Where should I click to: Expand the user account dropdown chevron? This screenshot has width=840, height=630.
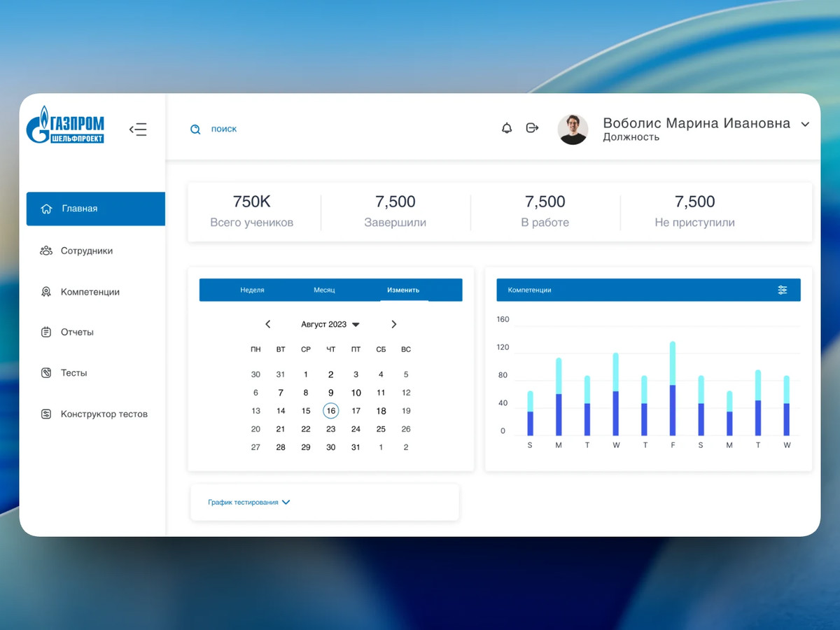tap(805, 124)
